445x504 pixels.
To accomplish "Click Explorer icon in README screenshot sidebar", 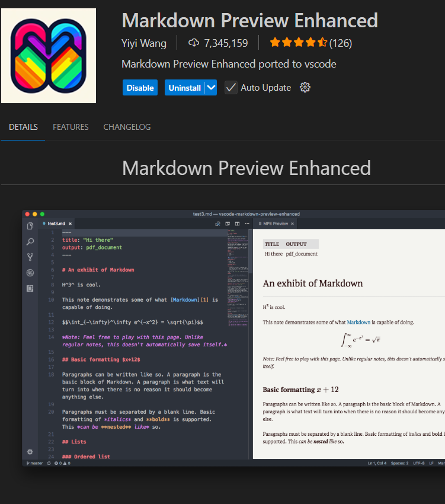I will tap(30, 226).
